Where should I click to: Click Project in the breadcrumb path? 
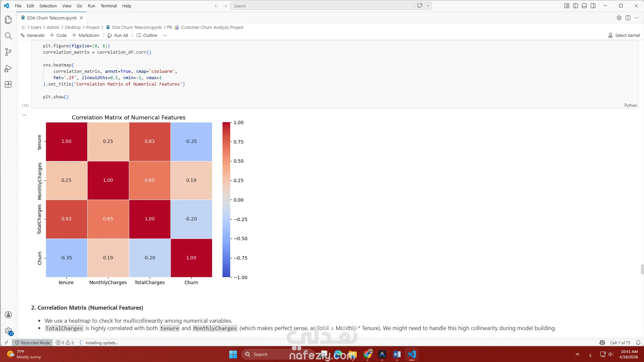click(x=93, y=28)
